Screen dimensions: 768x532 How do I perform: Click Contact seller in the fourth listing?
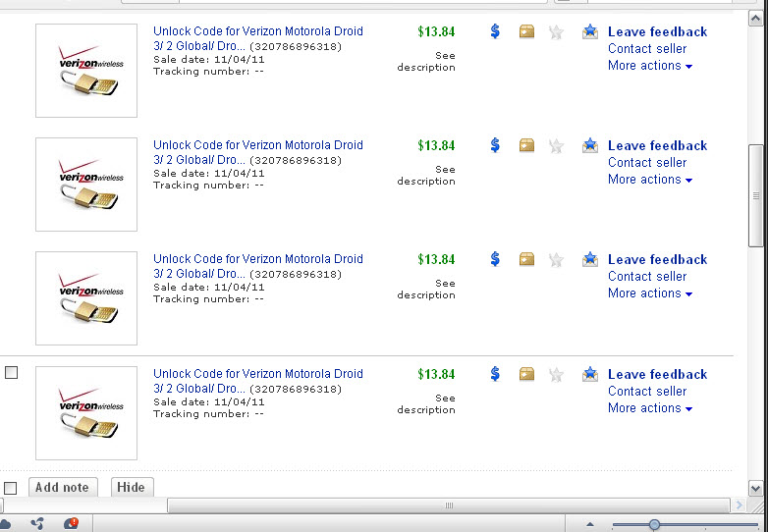647,391
